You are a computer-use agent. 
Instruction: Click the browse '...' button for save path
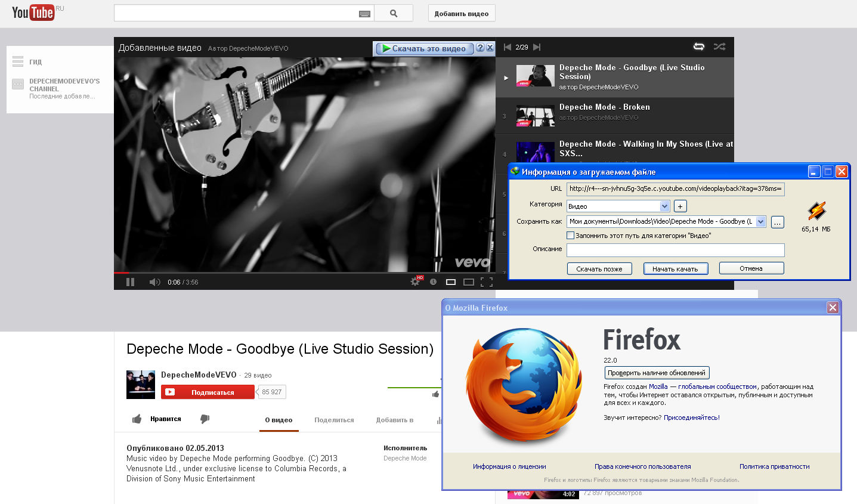click(777, 222)
